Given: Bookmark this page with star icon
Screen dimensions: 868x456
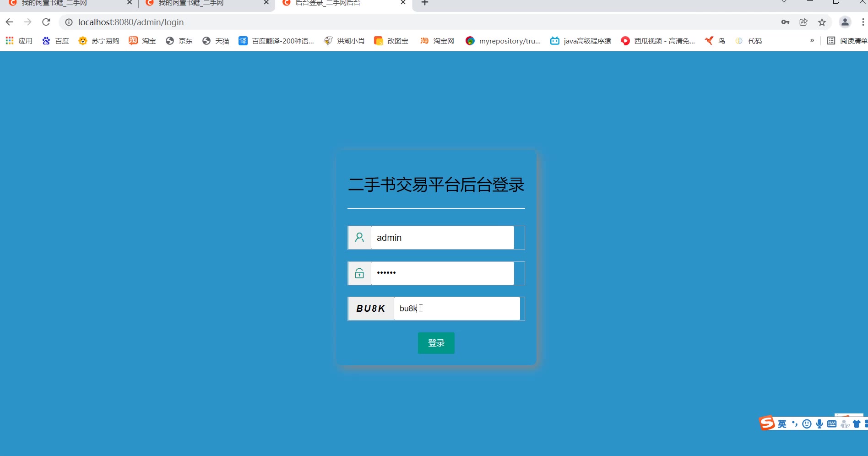Looking at the screenshot, I should point(822,22).
